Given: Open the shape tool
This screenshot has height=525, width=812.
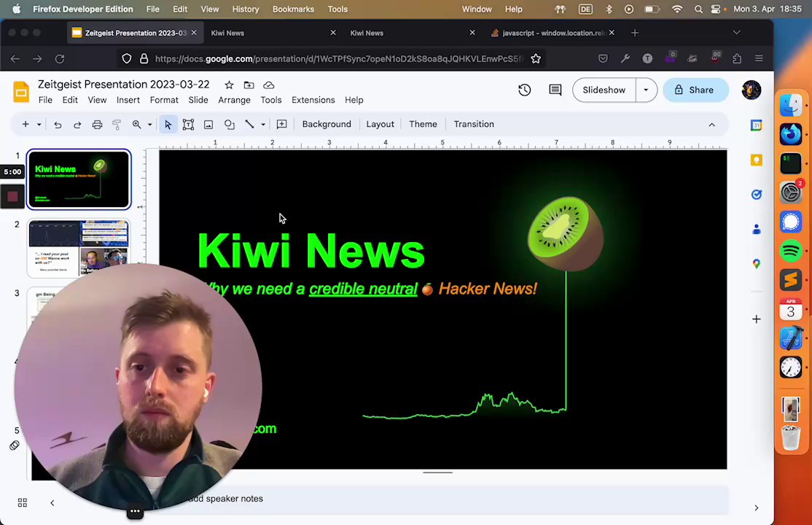Looking at the screenshot, I should tap(229, 125).
